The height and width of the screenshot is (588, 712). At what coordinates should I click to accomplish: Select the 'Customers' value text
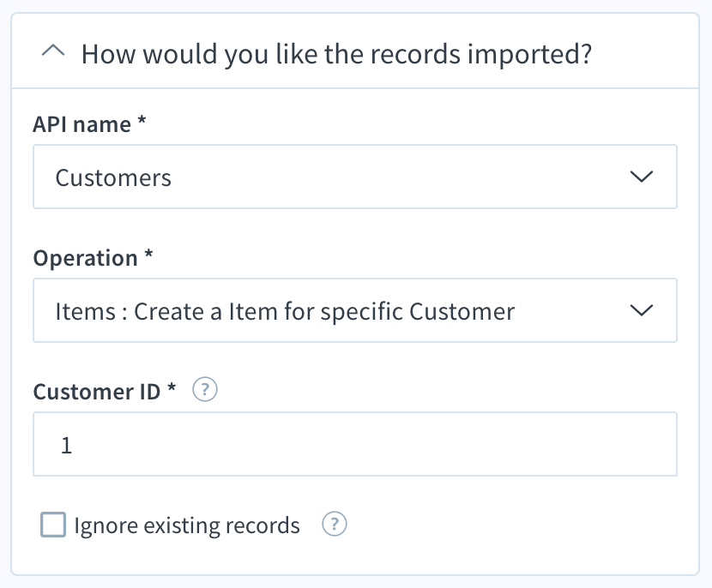pos(113,177)
